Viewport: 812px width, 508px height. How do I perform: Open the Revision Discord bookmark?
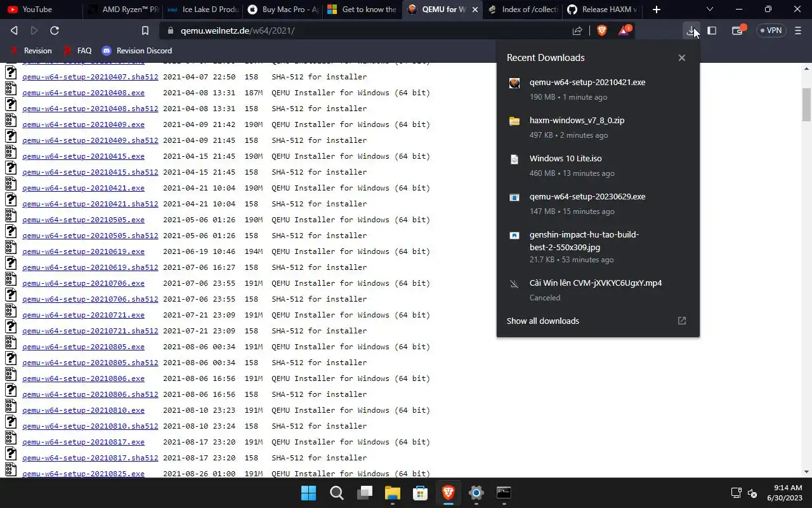[x=137, y=51]
